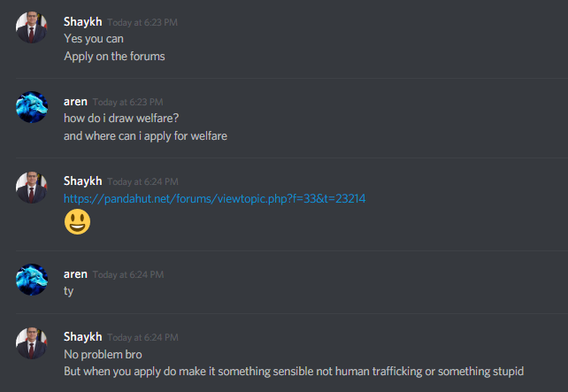Click the message mentioning human trafficking
This screenshot has height=392, width=568.
[x=294, y=372]
